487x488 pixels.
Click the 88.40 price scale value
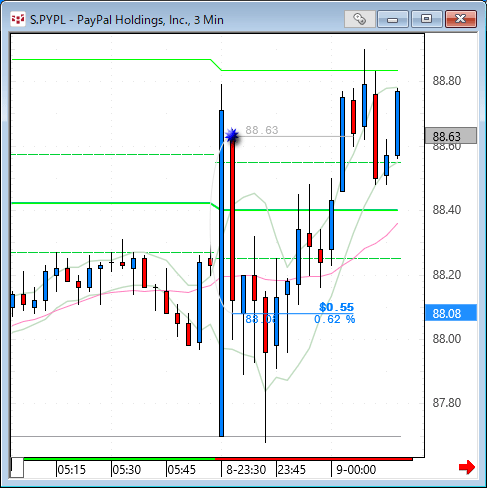click(x=447, y=210)
